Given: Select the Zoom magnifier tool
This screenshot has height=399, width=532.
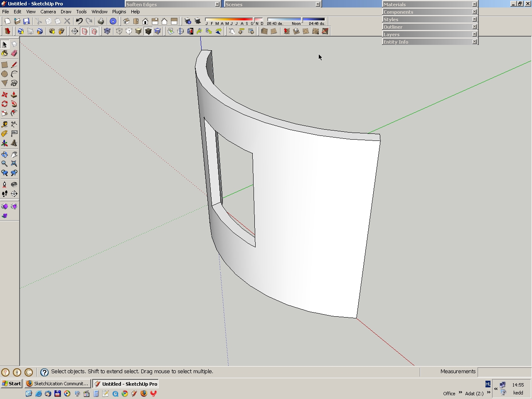Looking at the screenshot, I should 5,163.
